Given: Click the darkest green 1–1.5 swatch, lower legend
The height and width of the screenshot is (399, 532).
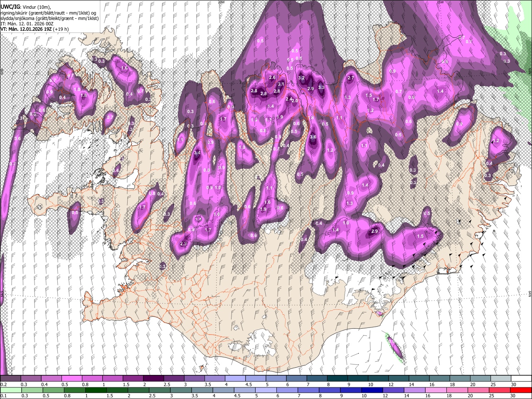Looking at the screenshot, I should 96,390.
